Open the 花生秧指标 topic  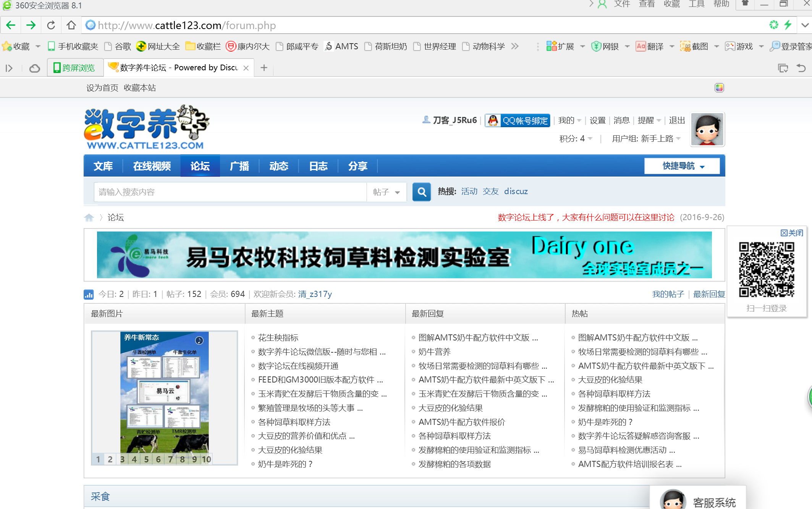coord(278,338)
